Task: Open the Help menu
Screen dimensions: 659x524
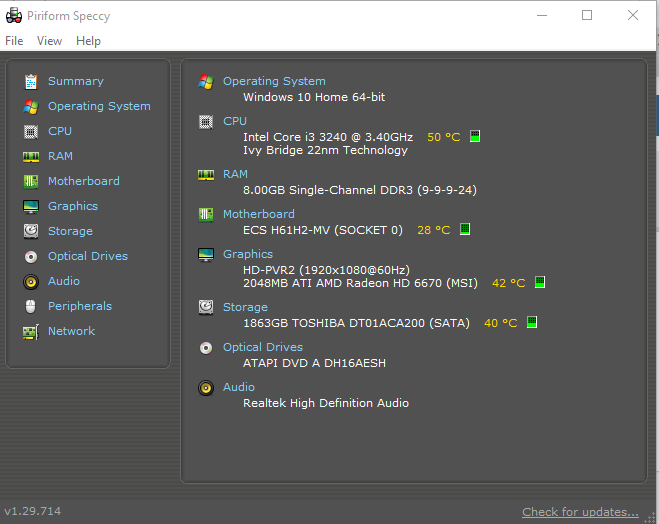Action: (88, 41)
